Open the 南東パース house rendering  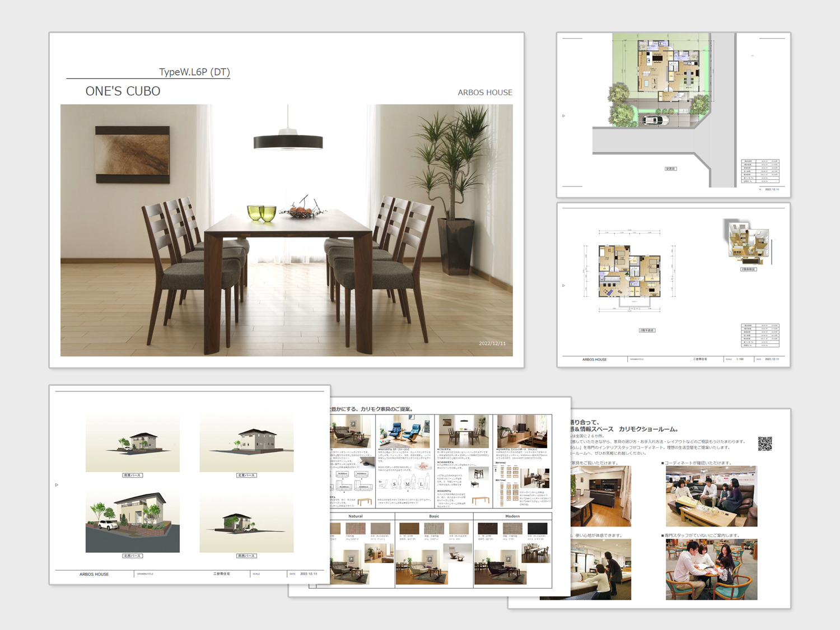point(133,442)
